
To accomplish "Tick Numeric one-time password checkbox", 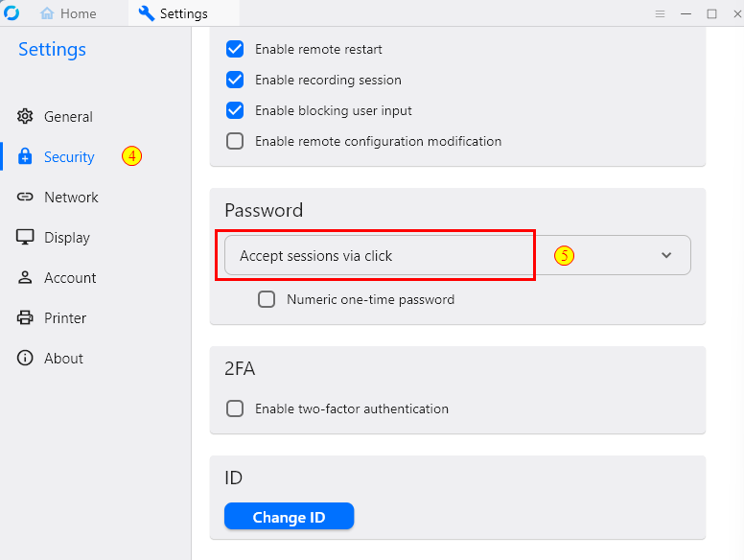I will pos(267,299).
